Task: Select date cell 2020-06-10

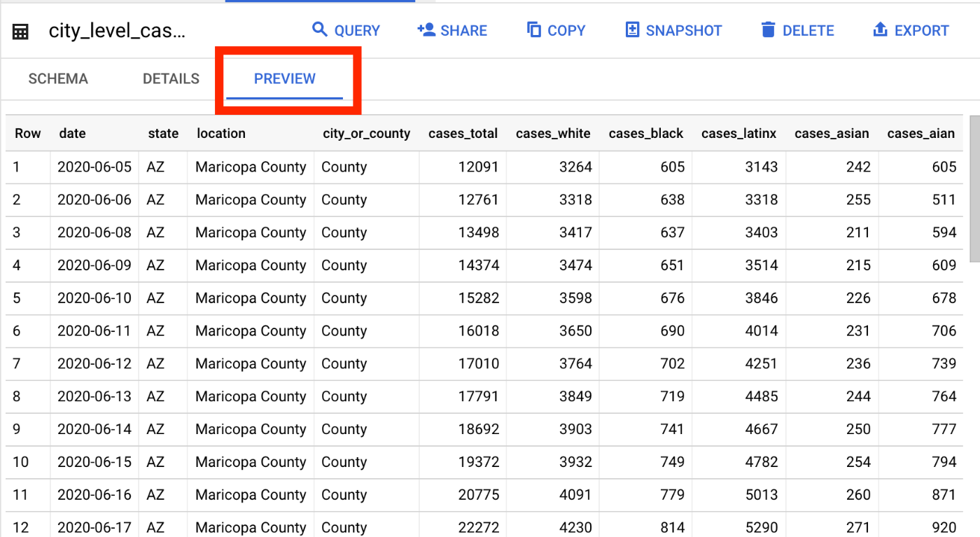Action: coord(94,298)
